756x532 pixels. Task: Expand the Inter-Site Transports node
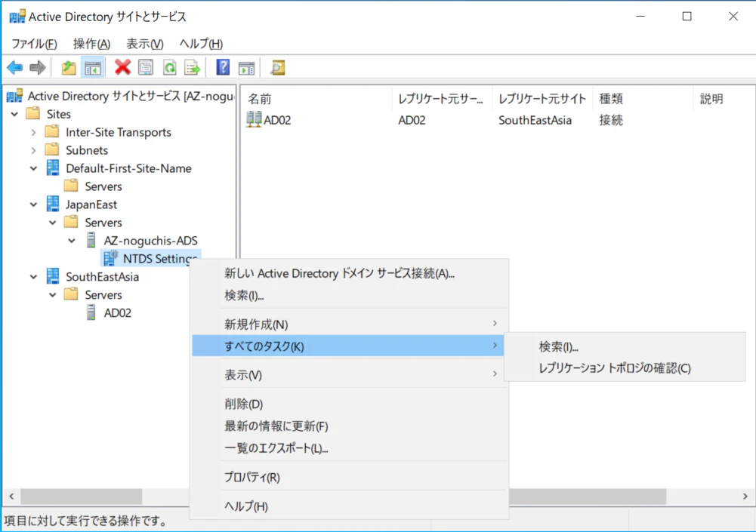(33, 132)
